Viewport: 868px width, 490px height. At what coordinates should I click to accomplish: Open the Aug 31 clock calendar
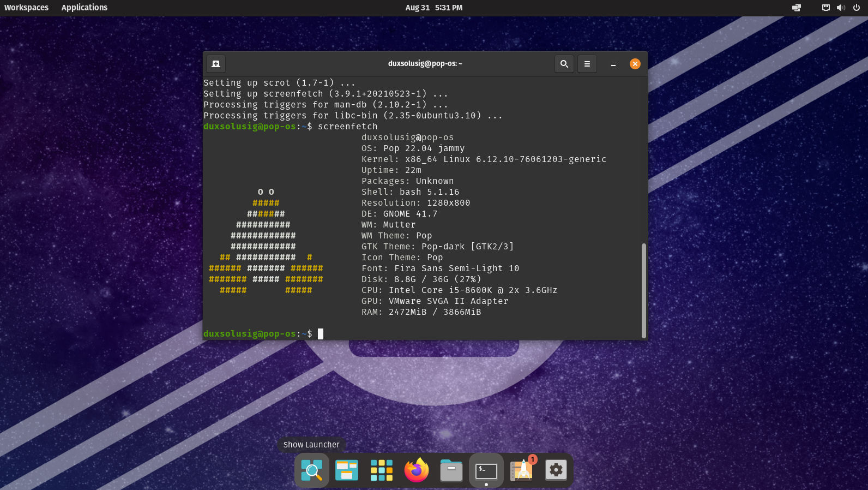tap(434, 8)
